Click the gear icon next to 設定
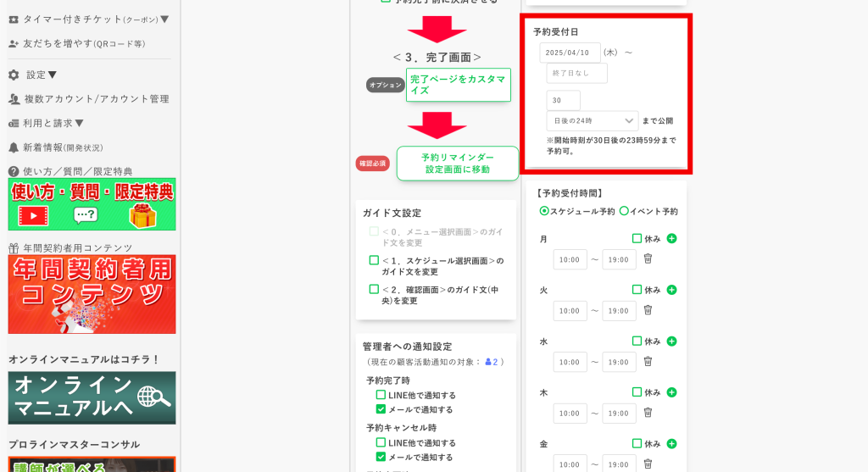The image size is (868, 472). click(x=14, y=75)
